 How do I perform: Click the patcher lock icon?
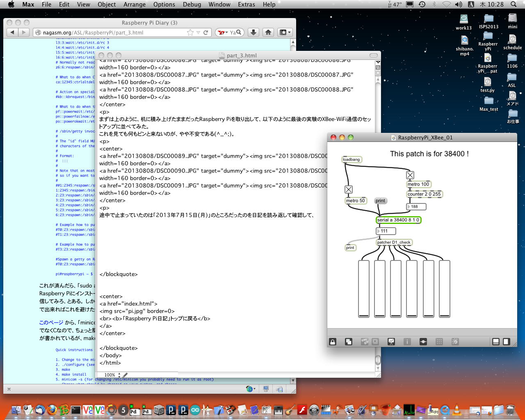[333, 342]
